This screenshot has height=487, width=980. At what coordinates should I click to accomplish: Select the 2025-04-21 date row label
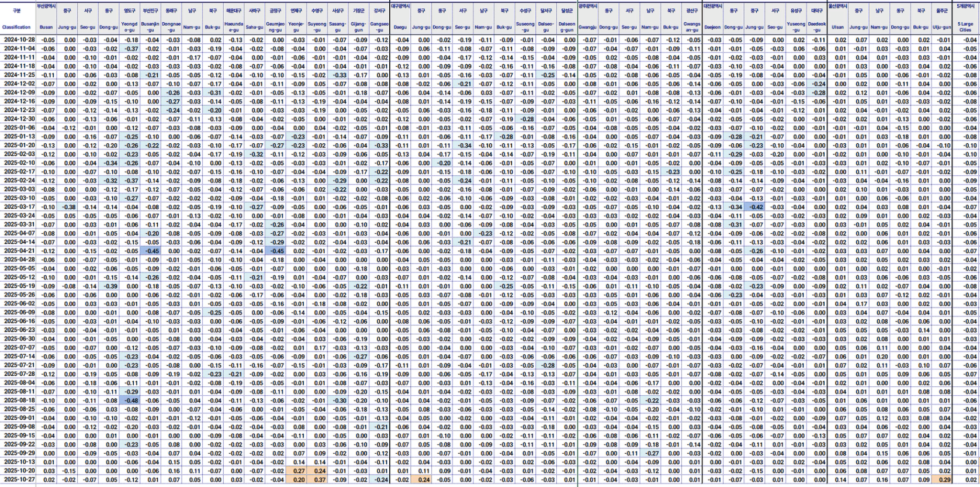(x=19, y=251)
